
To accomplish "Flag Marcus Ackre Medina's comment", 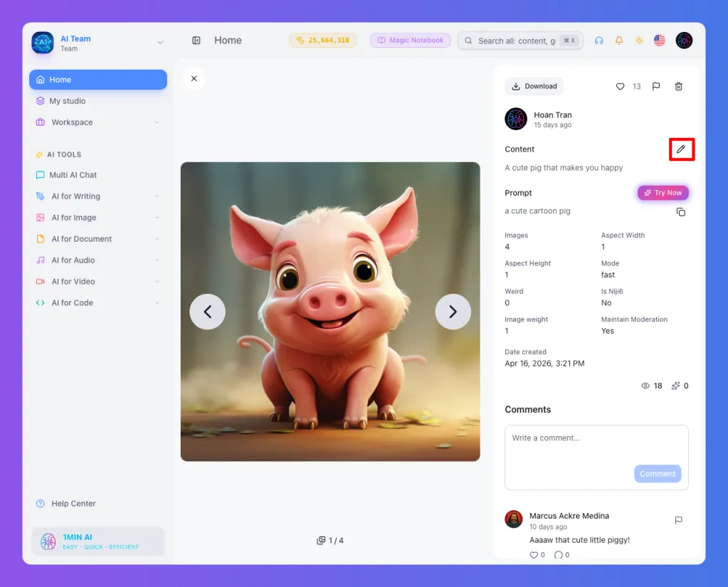I will tap(678, 520).
